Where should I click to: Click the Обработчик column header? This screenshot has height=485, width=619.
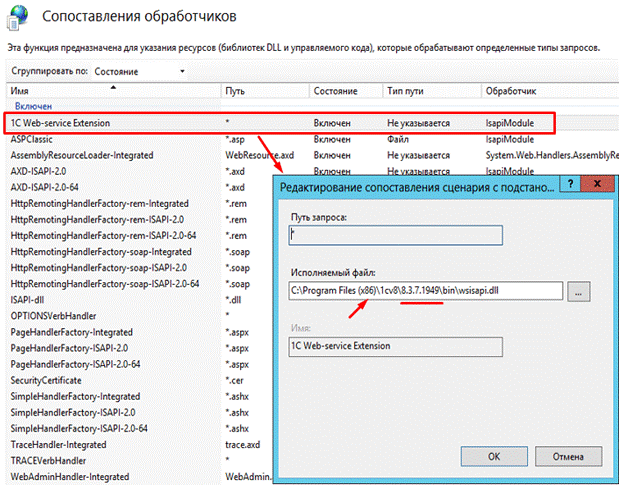[x=550, y=91]
